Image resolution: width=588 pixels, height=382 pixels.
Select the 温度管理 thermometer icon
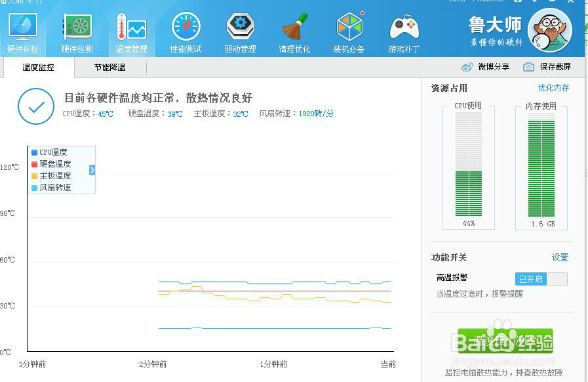[131, 33]
